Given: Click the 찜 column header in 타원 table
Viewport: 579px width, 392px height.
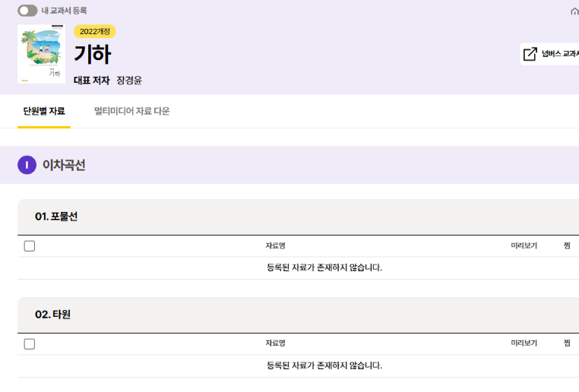Looking at the screenshot, I should (x=567, y=343).
